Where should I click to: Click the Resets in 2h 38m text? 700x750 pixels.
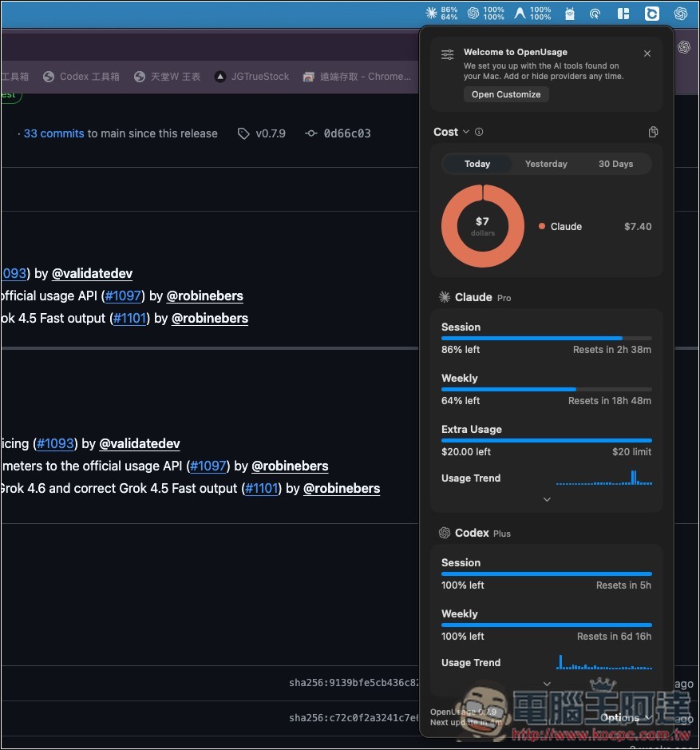tap(612, 350)
